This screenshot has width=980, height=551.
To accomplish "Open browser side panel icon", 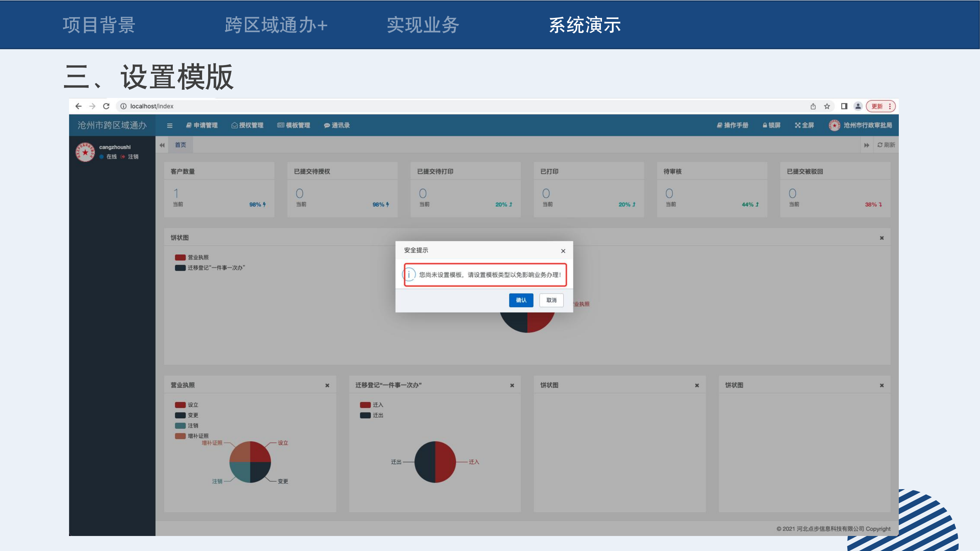I will coord(844,106).
